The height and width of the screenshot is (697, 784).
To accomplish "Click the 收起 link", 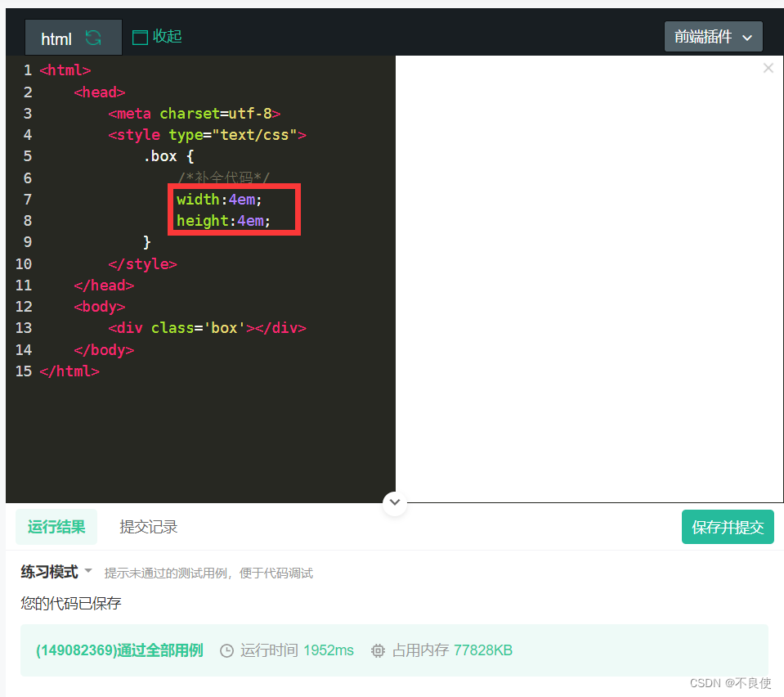I will pyautogui.click(x=167, y=37).
